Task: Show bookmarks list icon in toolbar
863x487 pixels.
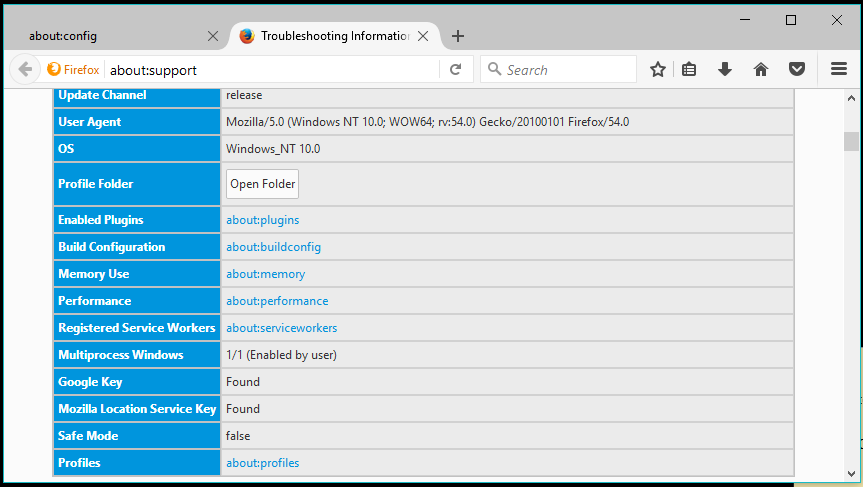Action: 689,70
